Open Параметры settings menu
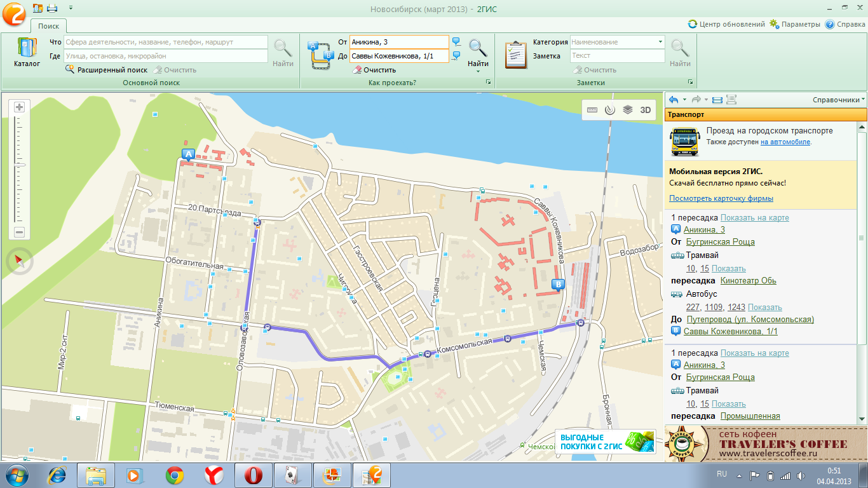Image resolution: width=868 pixels, height=488 pixels. click(796, 24)
